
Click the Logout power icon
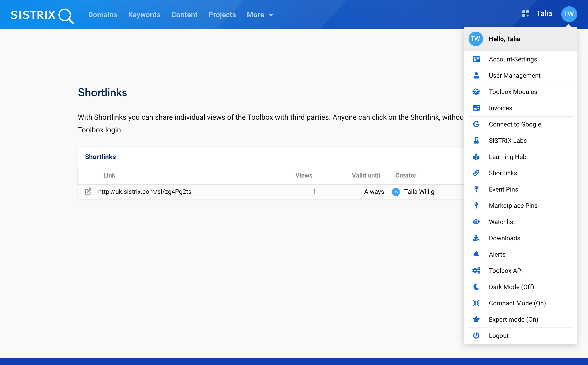coord(476,336)
